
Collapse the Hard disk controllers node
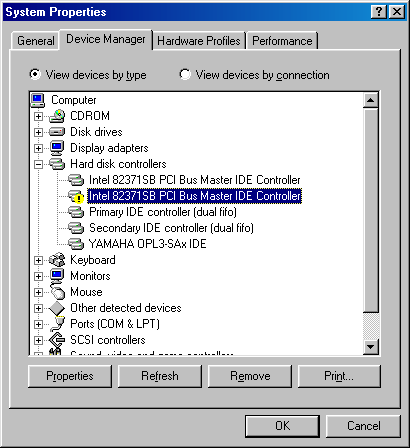click(38, 164)
